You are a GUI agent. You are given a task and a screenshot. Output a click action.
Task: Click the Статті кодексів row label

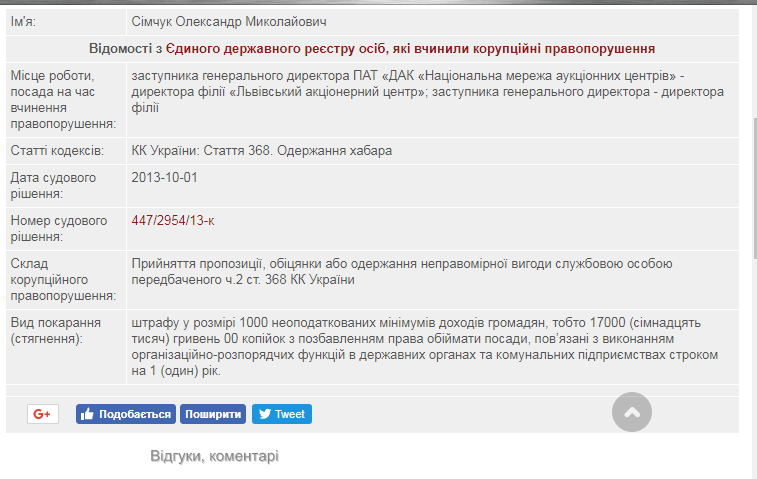56,151
